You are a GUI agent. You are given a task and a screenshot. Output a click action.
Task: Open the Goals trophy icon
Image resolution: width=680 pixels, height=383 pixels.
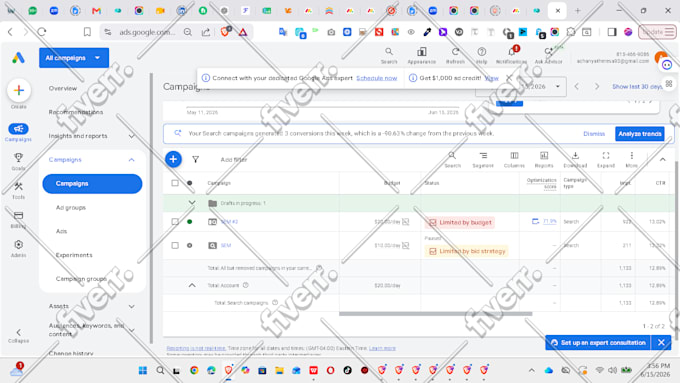(18, 157)
